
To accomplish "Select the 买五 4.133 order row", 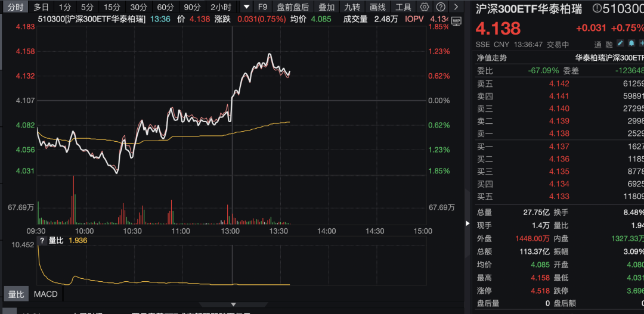I will point(560,197).
